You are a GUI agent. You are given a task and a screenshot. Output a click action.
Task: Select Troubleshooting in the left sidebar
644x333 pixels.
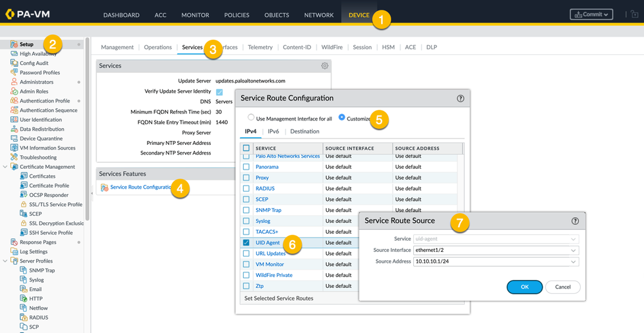[x=38, y=157]
